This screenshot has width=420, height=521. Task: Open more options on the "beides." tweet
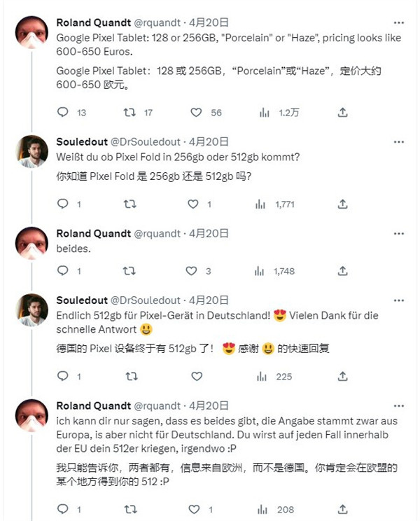(398, 233)
